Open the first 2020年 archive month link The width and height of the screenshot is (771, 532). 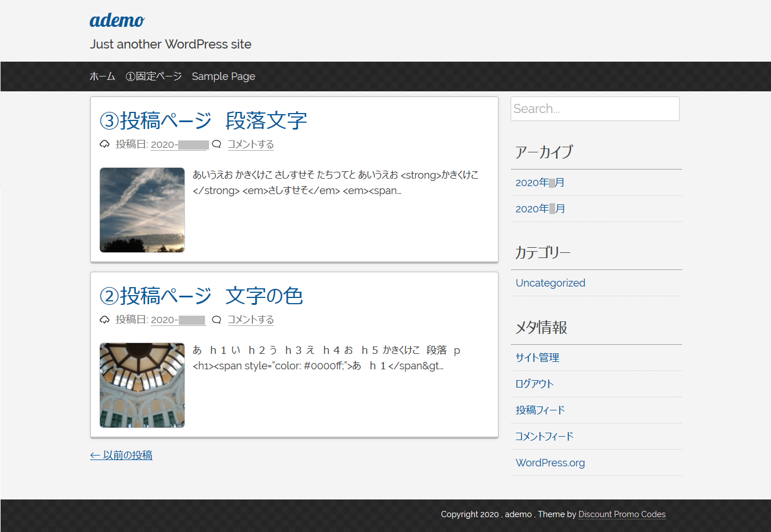coord(540,183)
